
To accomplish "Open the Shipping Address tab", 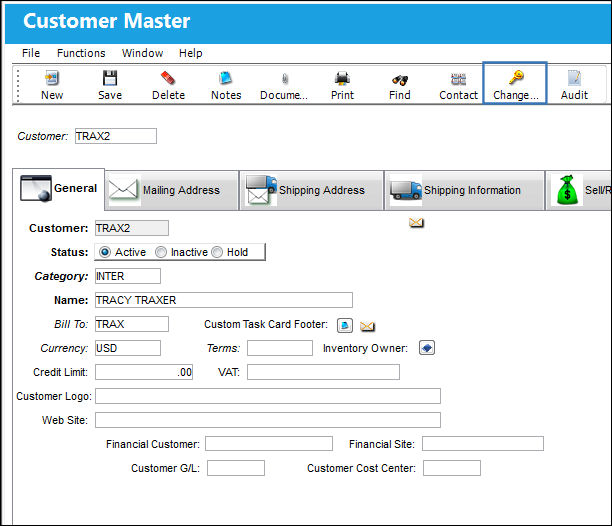I will click(311, 190).
